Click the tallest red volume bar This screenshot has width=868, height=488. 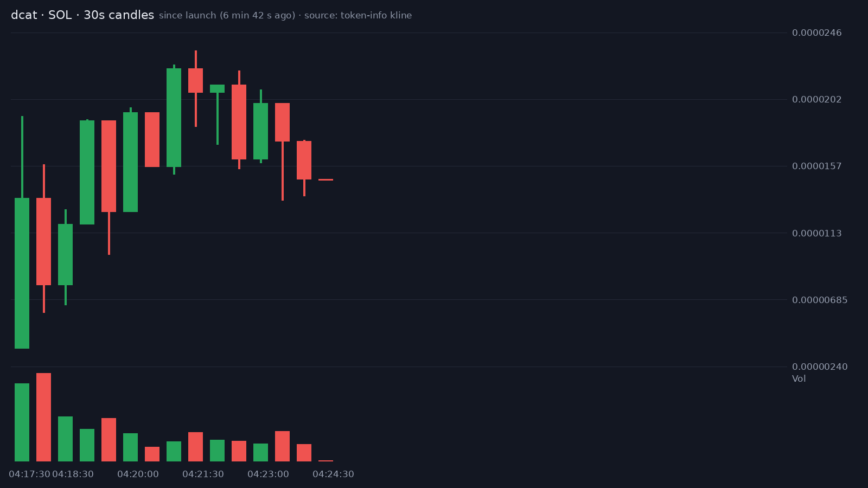pyautogui.click(x=44, y=417)
